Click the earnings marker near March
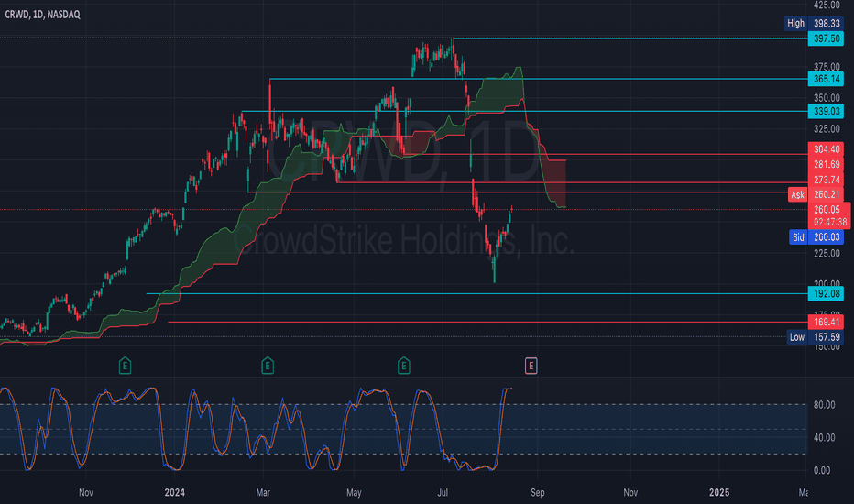 point(268,366)
